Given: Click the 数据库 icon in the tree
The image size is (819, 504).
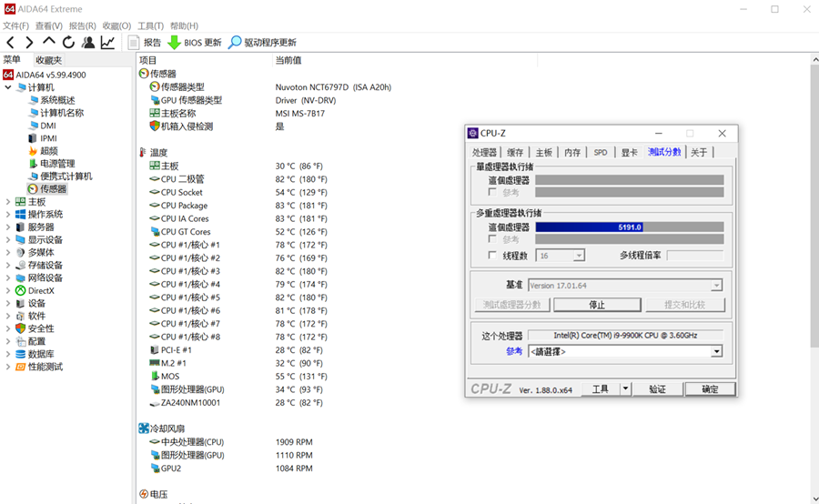Looking at the screenshot, I should [20, 354].
